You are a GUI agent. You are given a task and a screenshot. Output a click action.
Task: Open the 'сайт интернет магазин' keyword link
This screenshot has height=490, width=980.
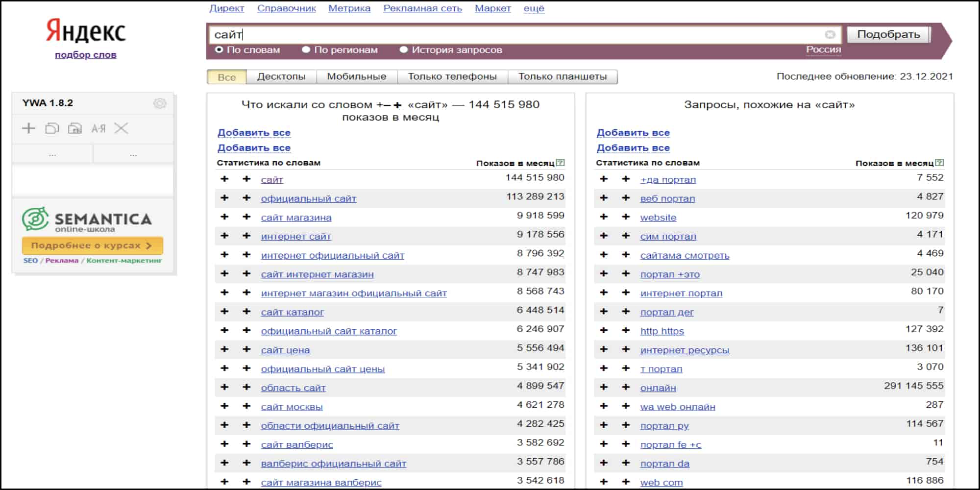[x=317, y=274]
